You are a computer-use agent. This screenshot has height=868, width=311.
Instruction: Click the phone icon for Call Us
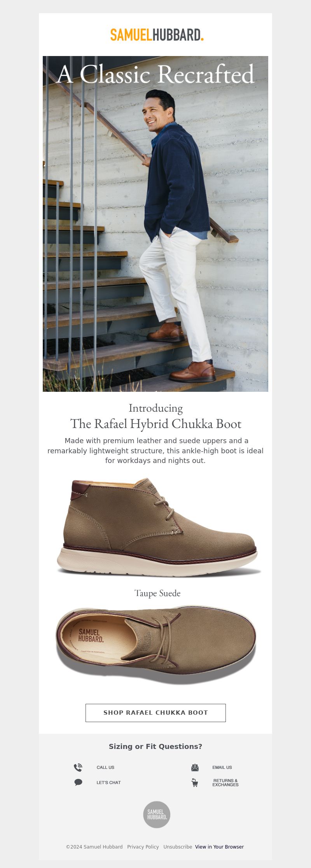(x=78, y=767)
